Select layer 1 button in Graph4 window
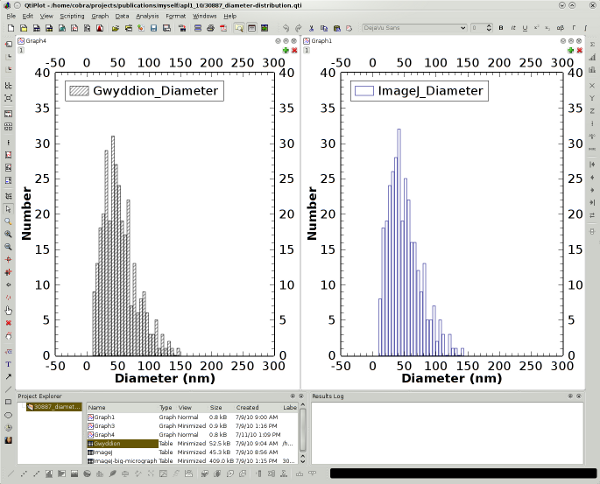 tap(21, 50)
